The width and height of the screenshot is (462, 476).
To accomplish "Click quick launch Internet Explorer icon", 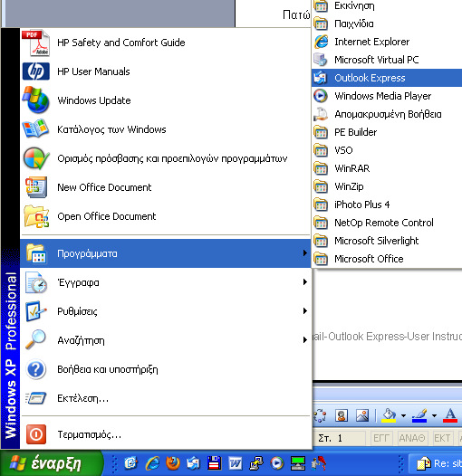I will coord(152,463).
